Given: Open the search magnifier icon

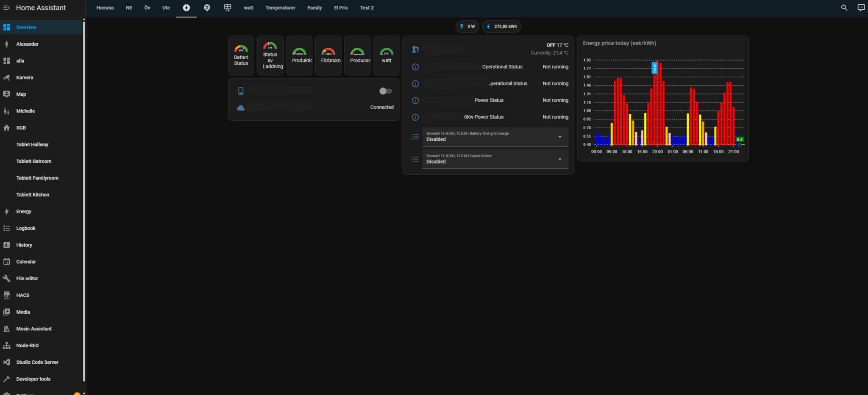Looking at the screenshot, I should (844, 8).
